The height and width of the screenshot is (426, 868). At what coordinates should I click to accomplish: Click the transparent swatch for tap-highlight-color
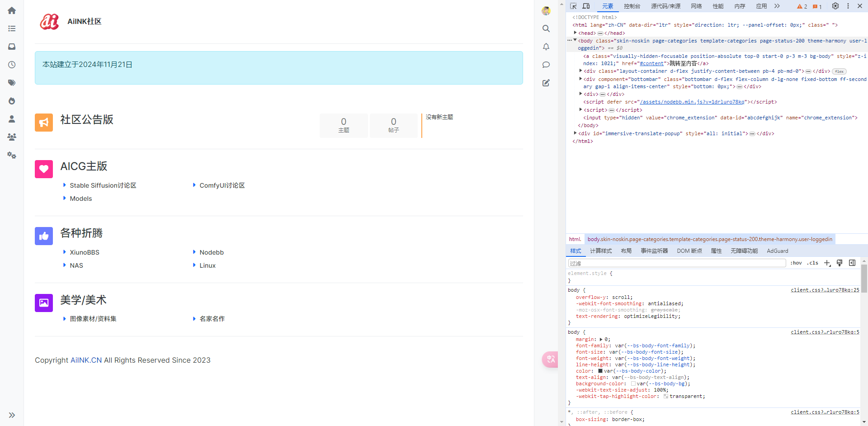tap(666, 396)
